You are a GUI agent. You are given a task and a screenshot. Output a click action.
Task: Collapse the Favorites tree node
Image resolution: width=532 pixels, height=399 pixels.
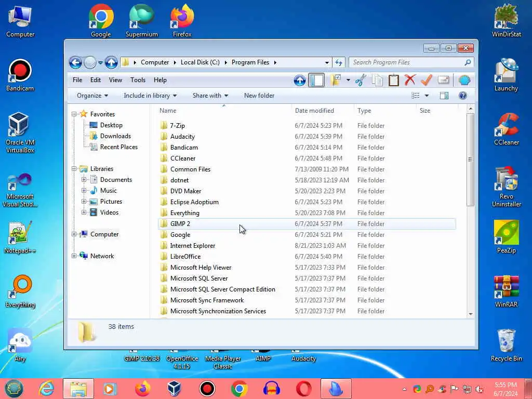(74, 114)
